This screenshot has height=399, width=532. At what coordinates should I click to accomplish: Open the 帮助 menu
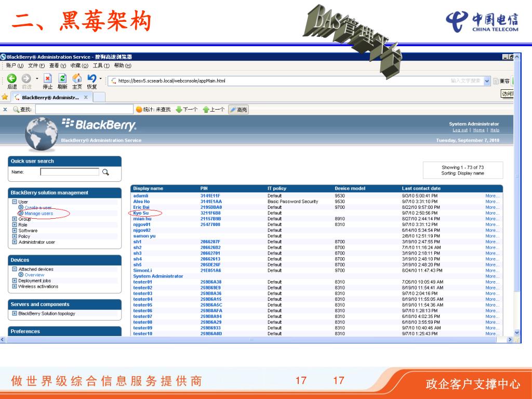123,65
